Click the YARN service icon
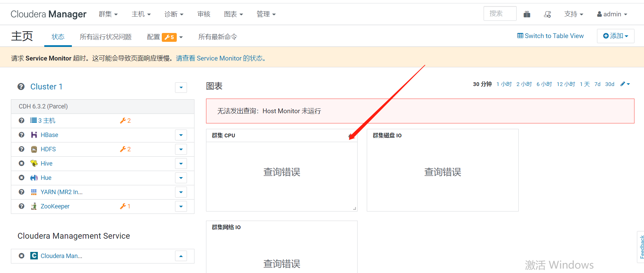Viewport: 644px width, 273px height. point(34,192)
